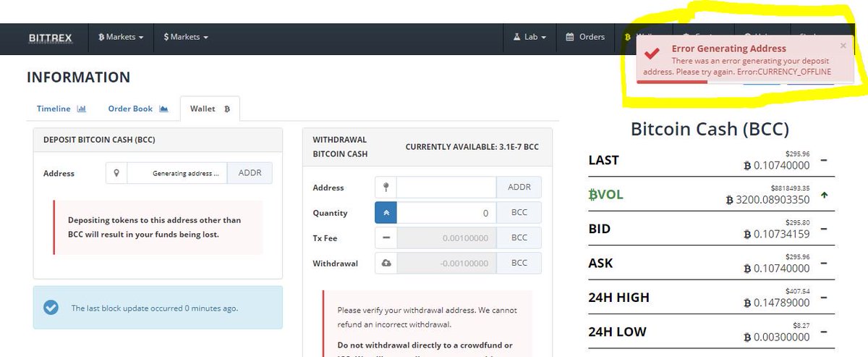Viewport: 868px width, 357px height.
Task: Click the deposit address location pin icon
Action: (116, 174)
